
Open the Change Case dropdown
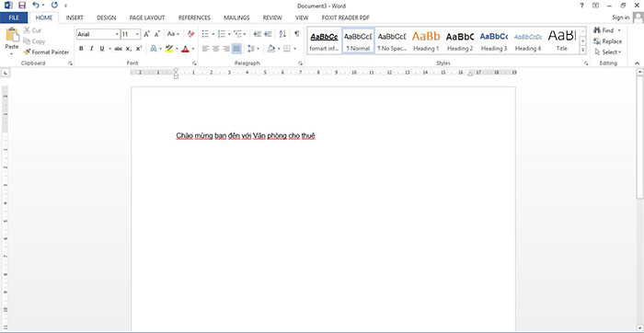click(x=173, y=34)
